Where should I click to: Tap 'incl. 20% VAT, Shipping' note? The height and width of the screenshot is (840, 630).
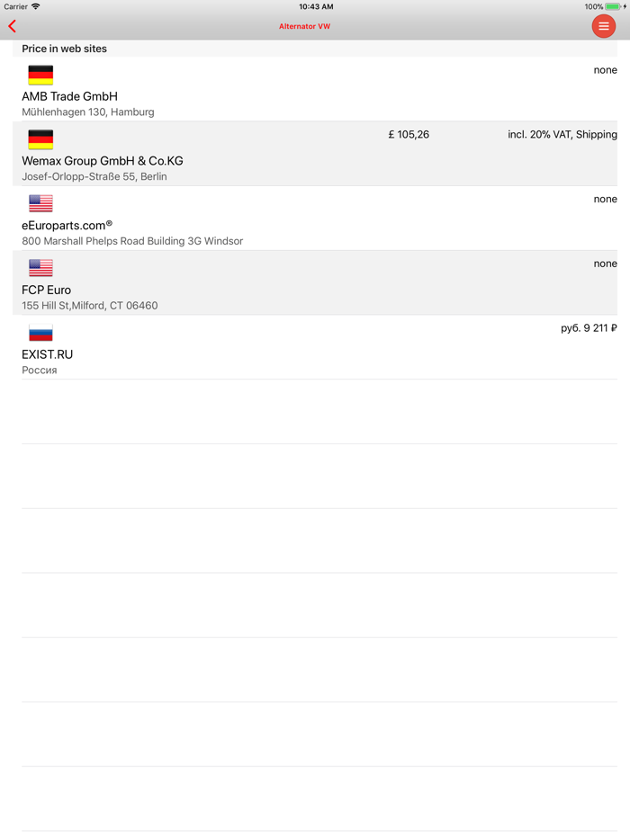pyautogui.click(x=562, y=135)
